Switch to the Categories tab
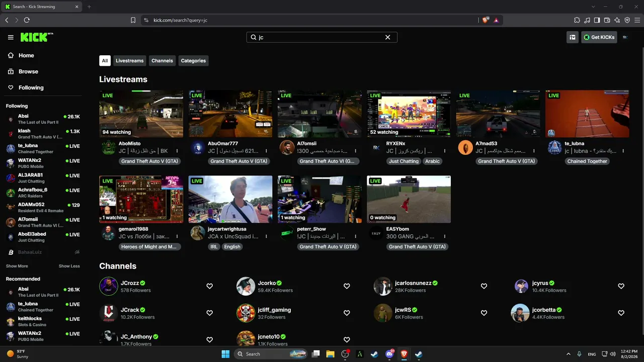Screen dimensions: 644x362 (193, 61)
